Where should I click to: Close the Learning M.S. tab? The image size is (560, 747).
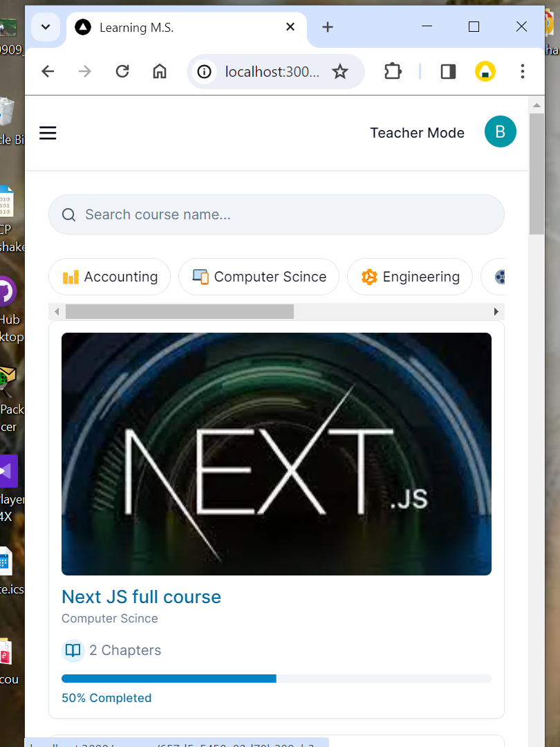pyautogui.click(x=290, y=27)
